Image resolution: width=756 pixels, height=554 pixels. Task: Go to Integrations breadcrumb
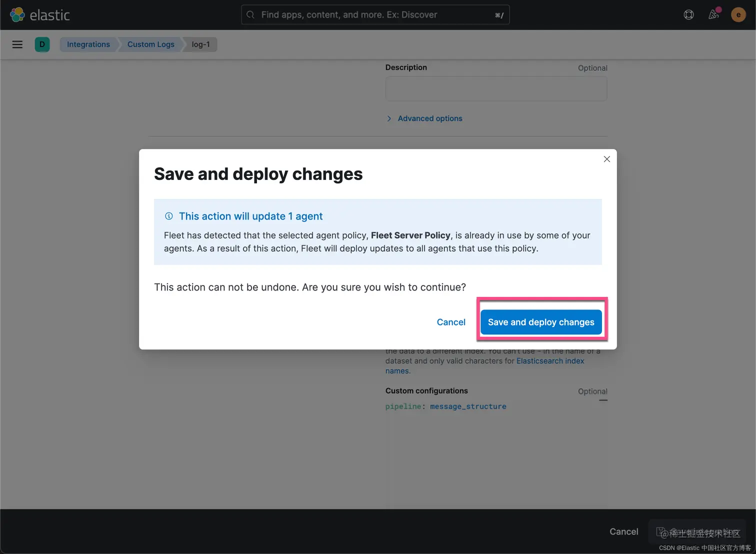click(88, 44)
